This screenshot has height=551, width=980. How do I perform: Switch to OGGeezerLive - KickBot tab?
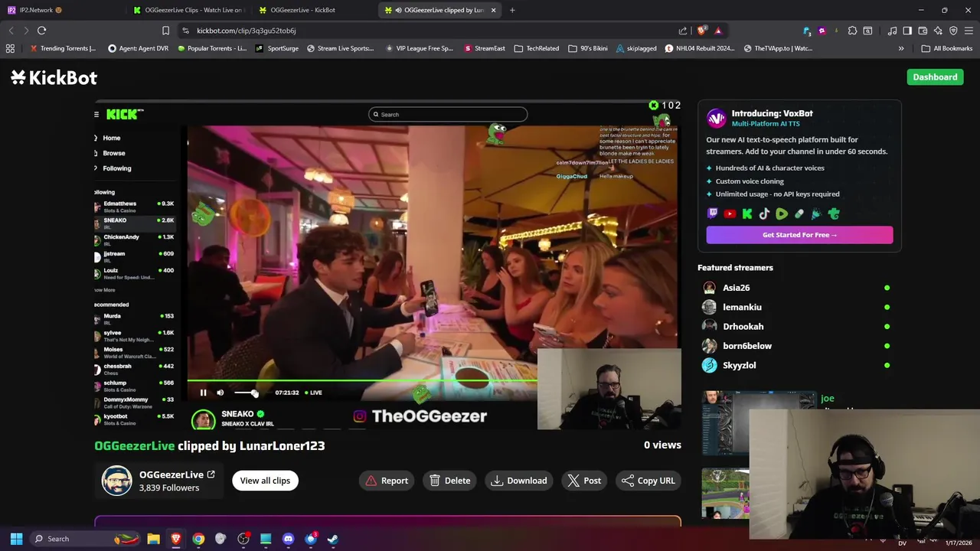tap(313, 10)
